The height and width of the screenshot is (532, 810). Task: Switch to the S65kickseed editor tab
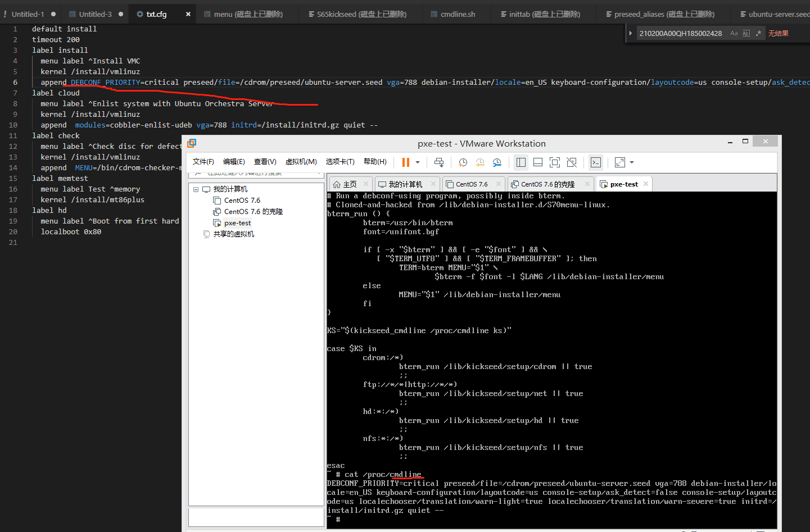coord(361,14)
